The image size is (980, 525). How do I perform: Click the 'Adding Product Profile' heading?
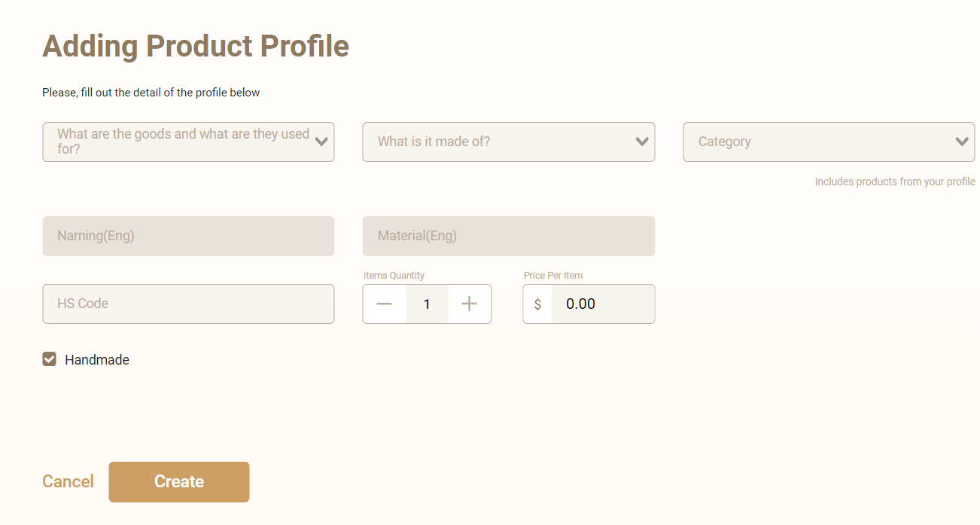(x=196, y=46)
